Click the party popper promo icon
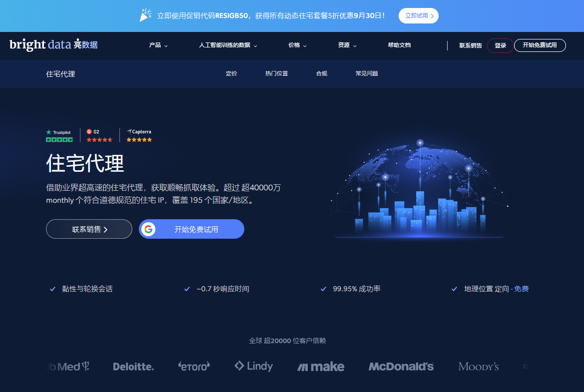The width and height of the screenshot is (584, 392). pyautogui.click(x=146, y=15)
